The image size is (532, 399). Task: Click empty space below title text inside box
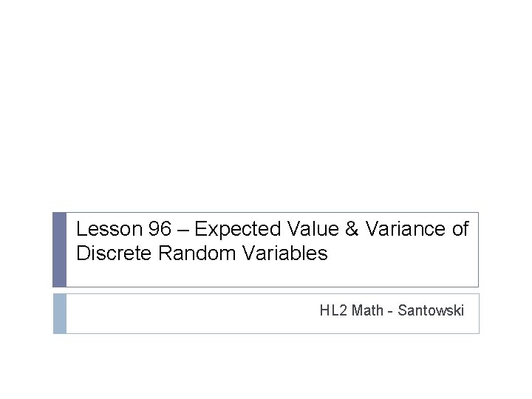click(271, 275)
